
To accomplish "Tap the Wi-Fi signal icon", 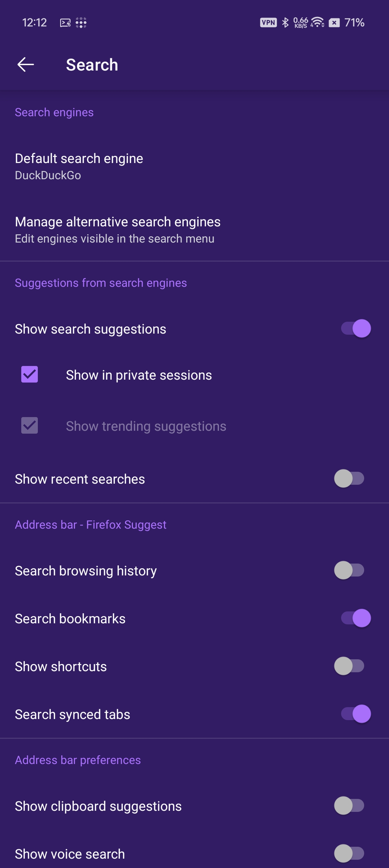I will (x=317, y=22).
